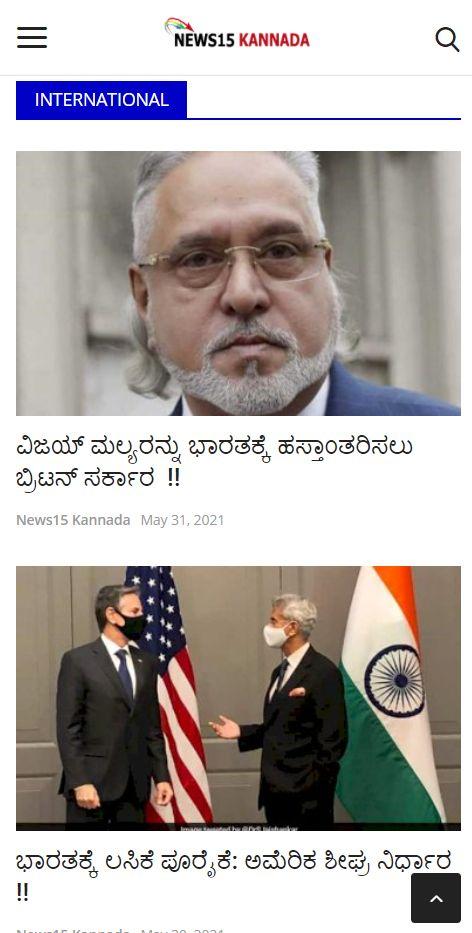Click the red KANNADA word in logo
472x933 pixels.
click(274, 40)
